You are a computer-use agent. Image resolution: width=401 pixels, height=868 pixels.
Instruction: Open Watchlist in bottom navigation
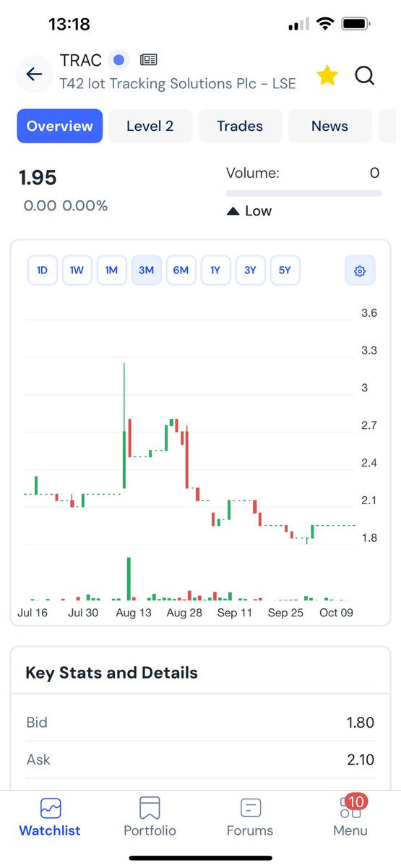[x=50, y=817]
